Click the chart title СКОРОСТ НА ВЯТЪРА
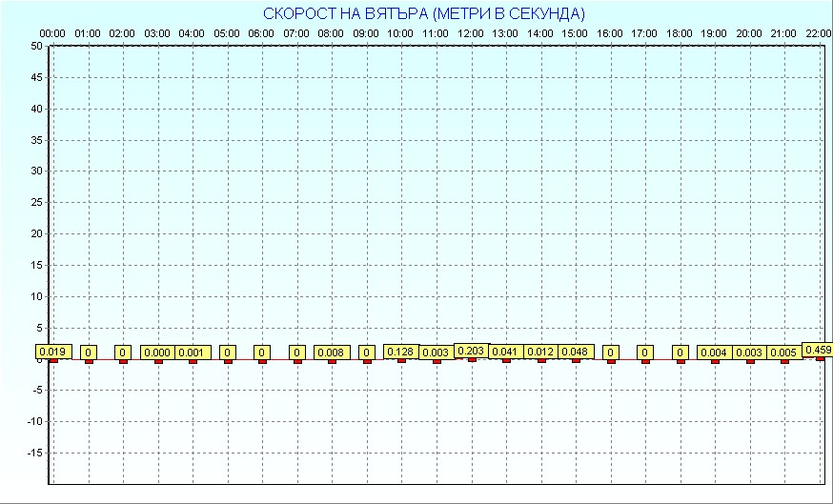Image resolution: width=833 pixels, height=504 pixels. pyautogui.click(x=424, y=13)
